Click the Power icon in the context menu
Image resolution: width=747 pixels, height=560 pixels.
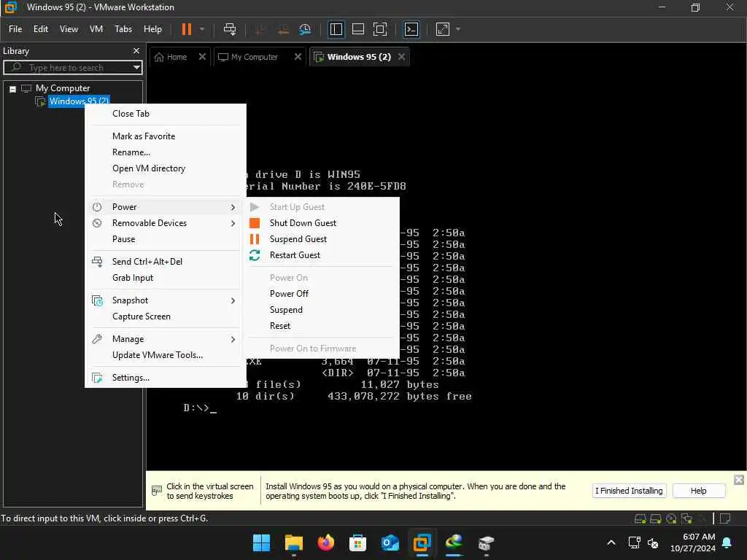tap(97, 207)
